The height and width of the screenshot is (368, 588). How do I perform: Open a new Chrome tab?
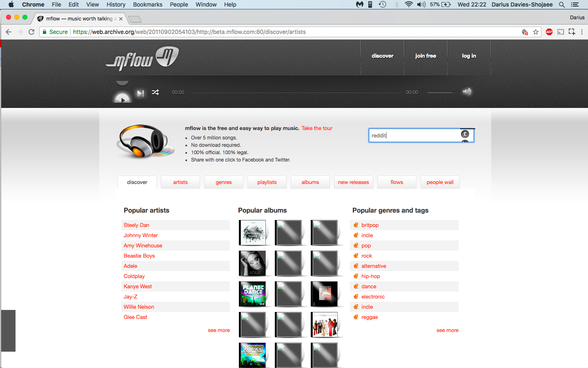tap(135, 19)
